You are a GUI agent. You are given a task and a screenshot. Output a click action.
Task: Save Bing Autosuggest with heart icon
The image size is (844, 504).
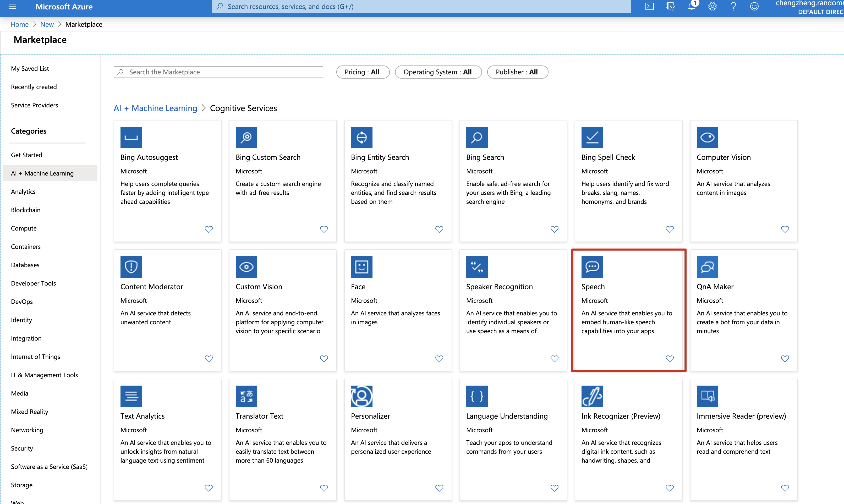209,229
